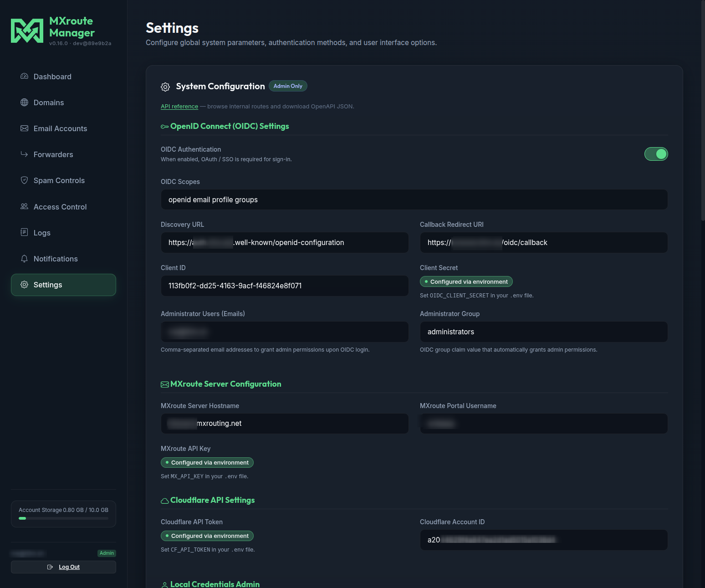Open Email Accounts page

click(x=63, y=128)
